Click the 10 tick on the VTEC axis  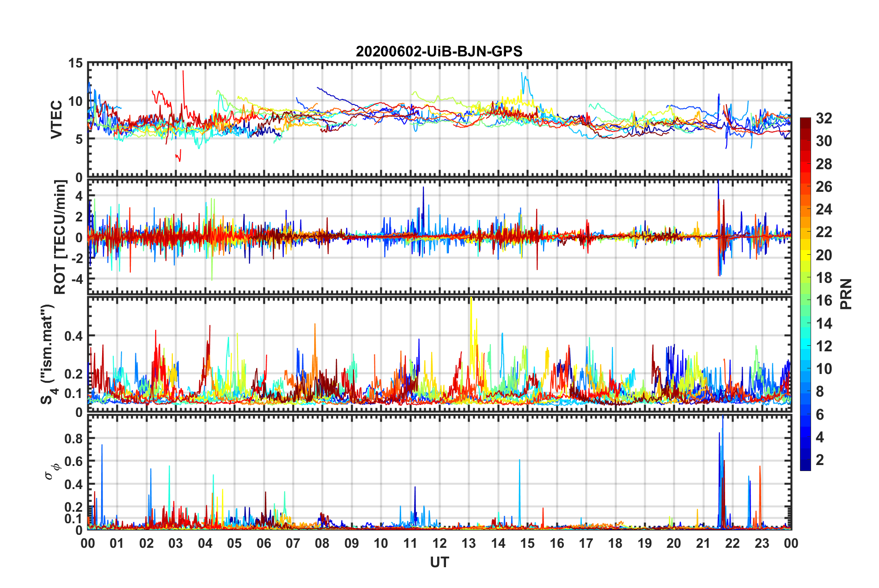pyautogui.click(x=75, y=101)
